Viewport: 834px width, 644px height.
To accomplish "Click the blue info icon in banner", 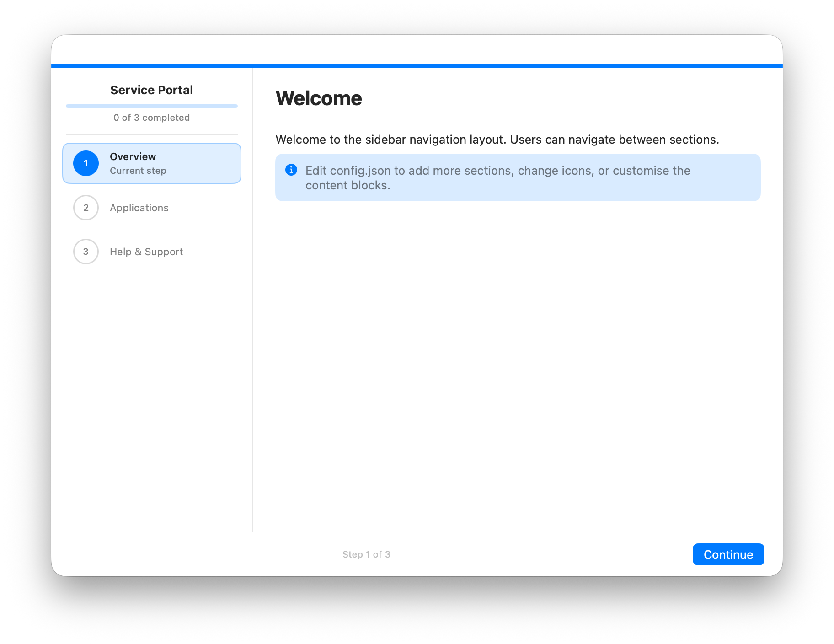I will click(x=291, y=170).
